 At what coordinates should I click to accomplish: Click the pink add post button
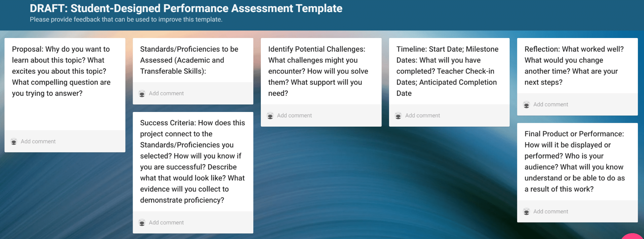(x=633, y=236)
